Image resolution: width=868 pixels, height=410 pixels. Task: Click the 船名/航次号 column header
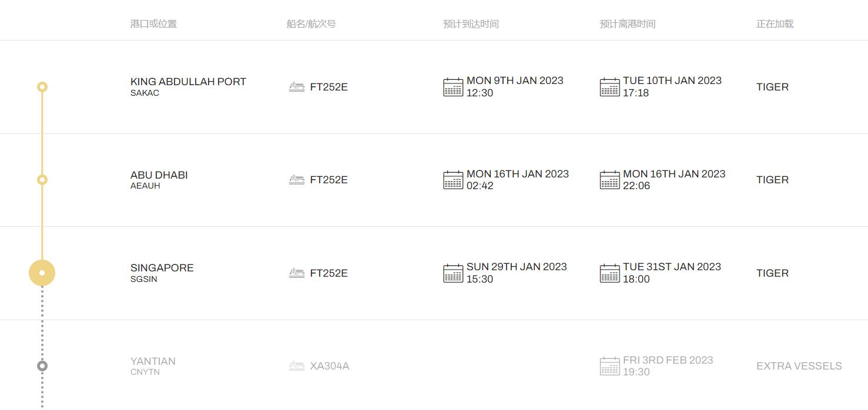tap(311, 24)
